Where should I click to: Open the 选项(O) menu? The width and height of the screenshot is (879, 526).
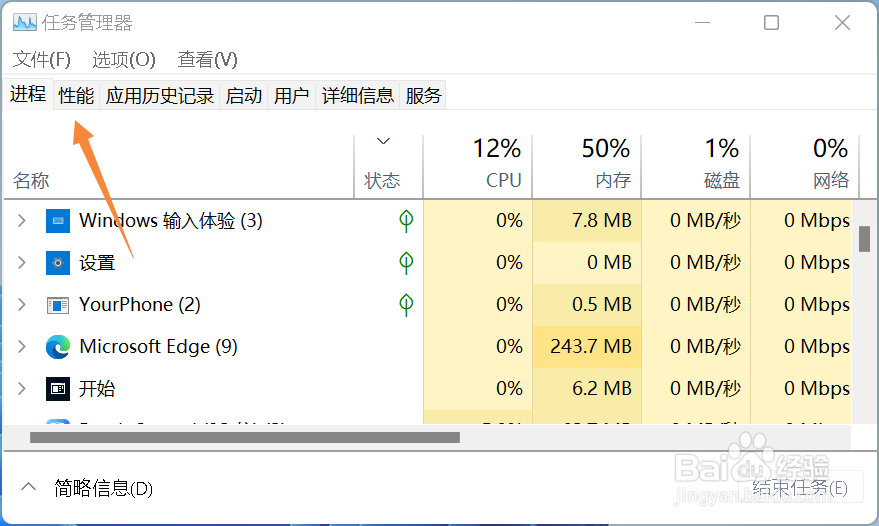click(123, 59)
